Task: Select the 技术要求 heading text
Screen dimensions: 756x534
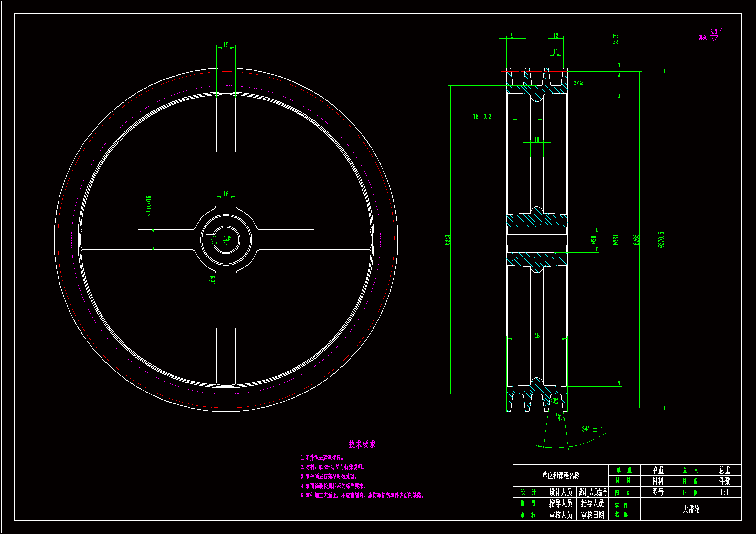Action: [362, 445]
